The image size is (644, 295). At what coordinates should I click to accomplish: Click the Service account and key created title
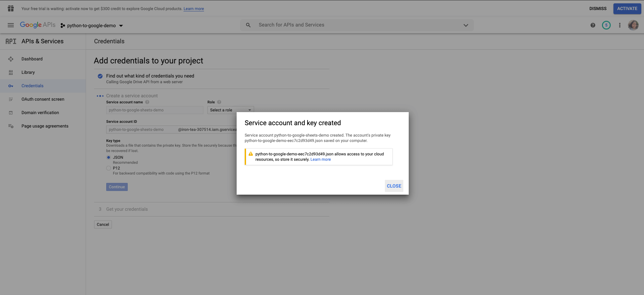coord(293,123)
